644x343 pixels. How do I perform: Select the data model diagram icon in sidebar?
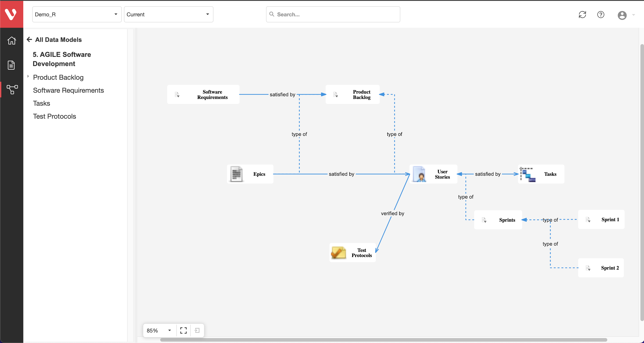coord(11,89)
